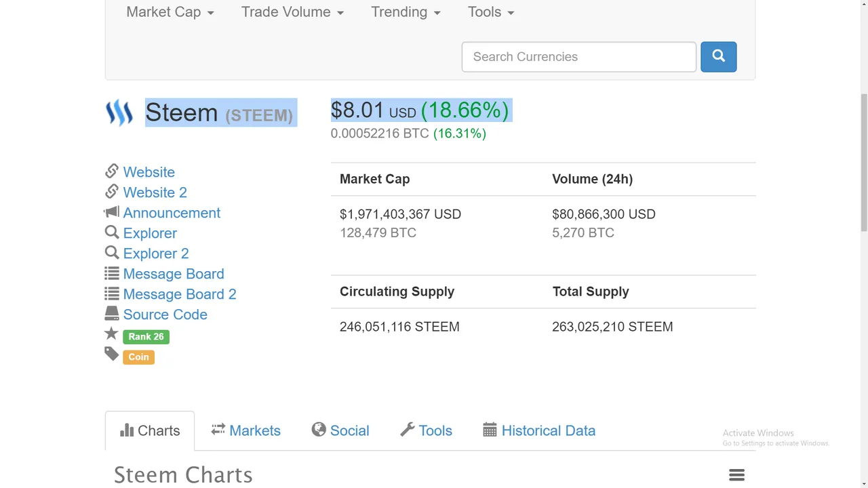
Task: Open the Tools tab below links
Action: click(427, 430)
